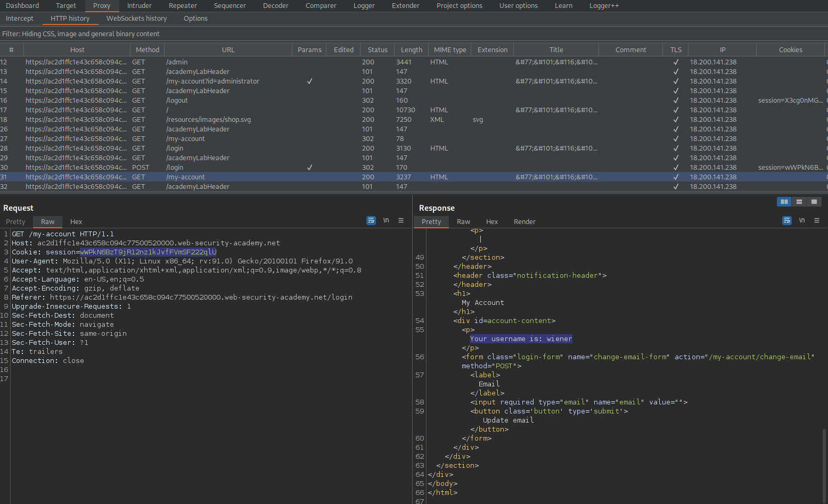Show non-printable characters in Request panel
The image size is (828, 504).
386,220
